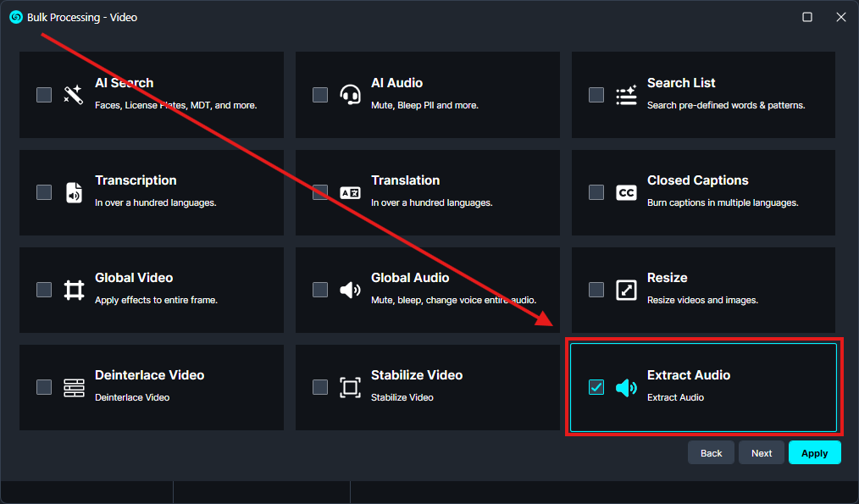Click the AI Audio headset icon
This screenshot has height=504, width=859.
(350, 95)
